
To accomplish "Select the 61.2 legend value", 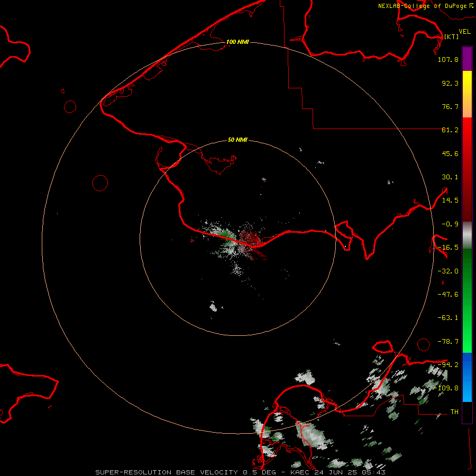I will tap(450, 130).
